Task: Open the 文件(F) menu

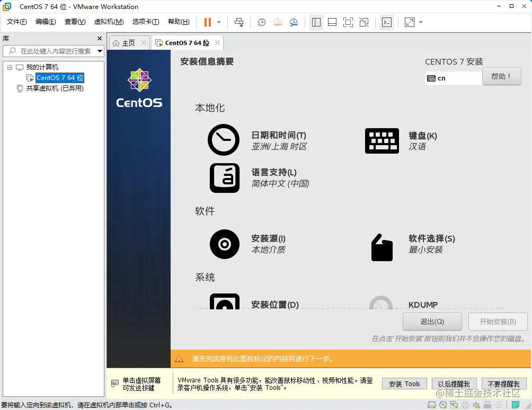Action: 16,22
